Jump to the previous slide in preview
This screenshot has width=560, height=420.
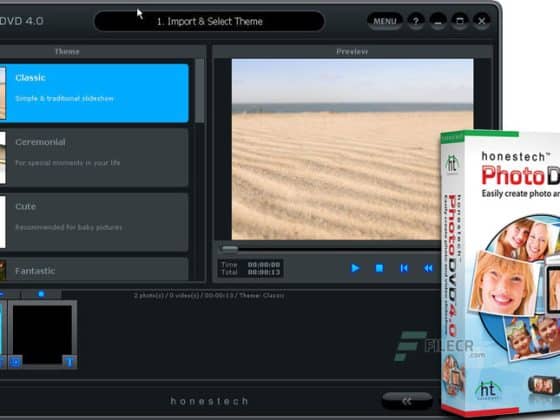[404, 268]
